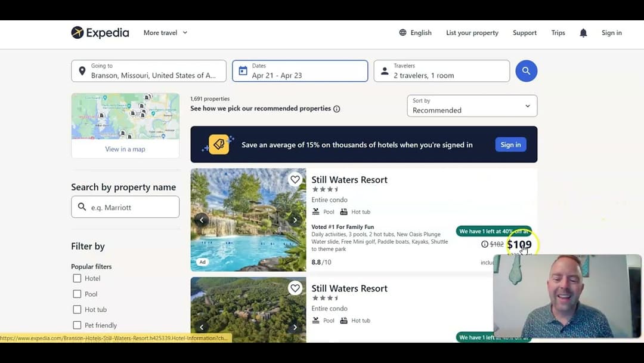
Task: Open the Dates picker field
Action: point(300,70)
